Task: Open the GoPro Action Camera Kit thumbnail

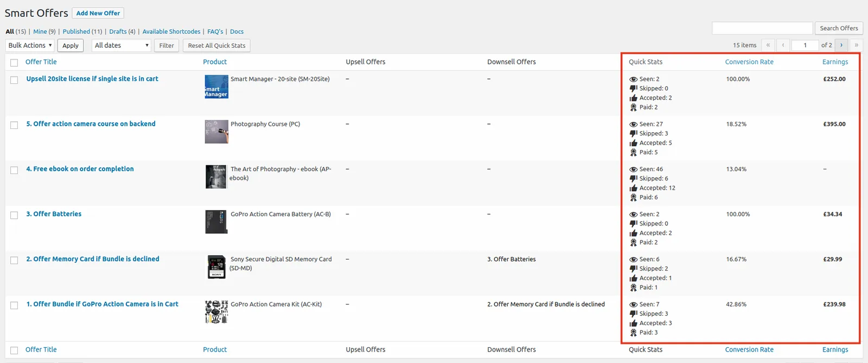Action: coord(216,312)
